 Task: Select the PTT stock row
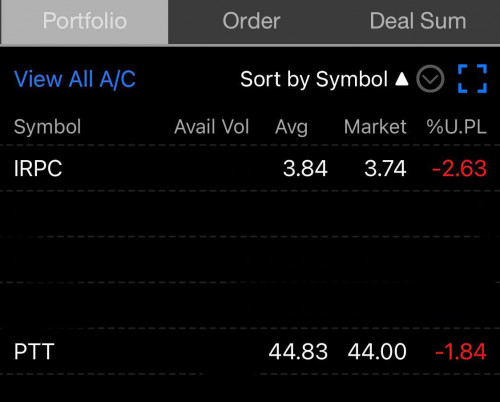(x=250, y=351)
